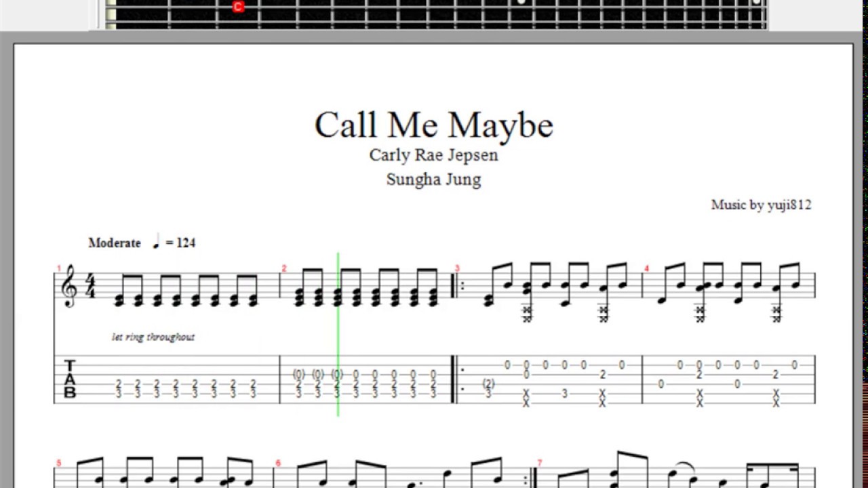Image resolution: width=868 pixels, height=488 pixels.
Task: Click the repeat-open barline at measure 3
Action: tap(457, 287)
